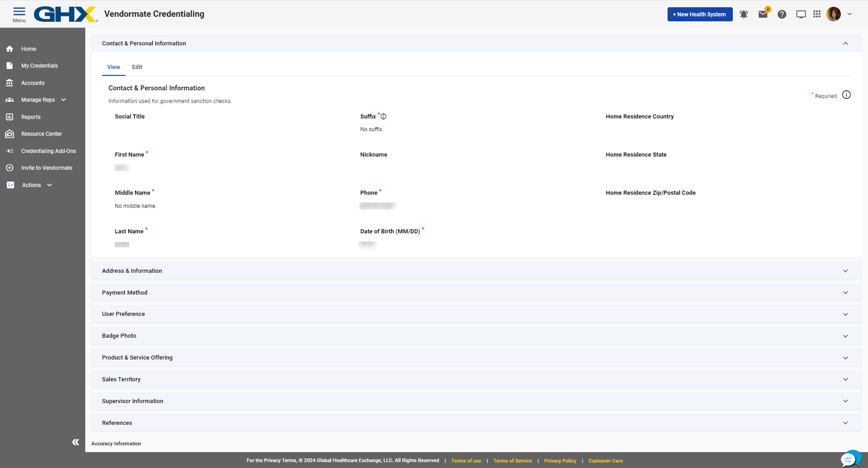Expand the User Preference section

477,314
